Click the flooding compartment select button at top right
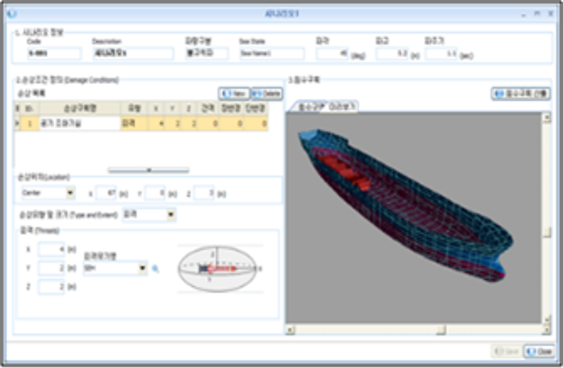The image size is (563, 368). 521,94
